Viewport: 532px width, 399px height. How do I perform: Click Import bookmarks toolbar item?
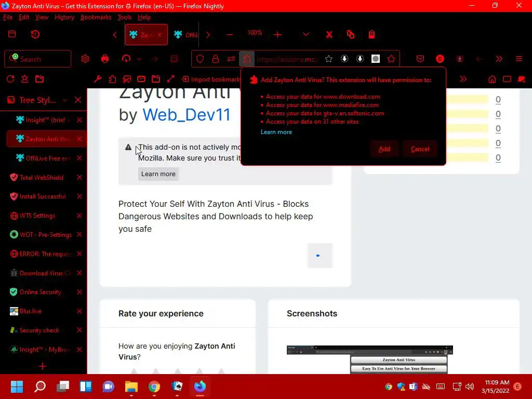211,79
